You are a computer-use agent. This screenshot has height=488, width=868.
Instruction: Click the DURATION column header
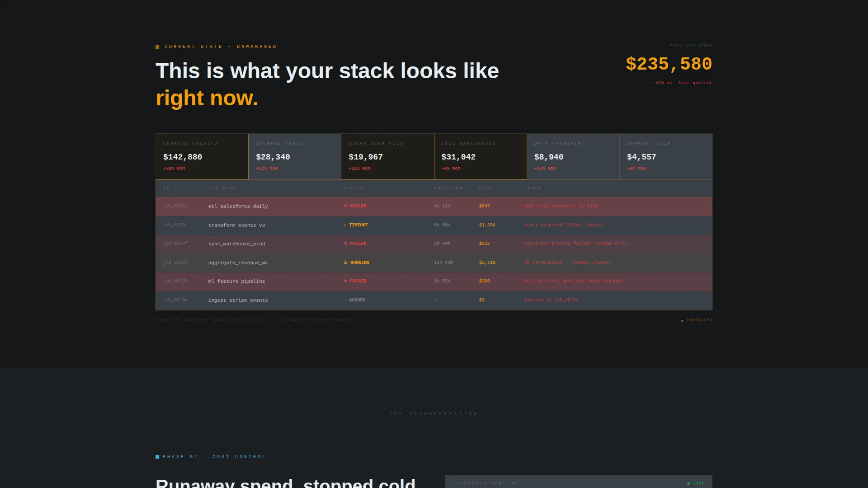pyautogui.click(x=448, y=188)
